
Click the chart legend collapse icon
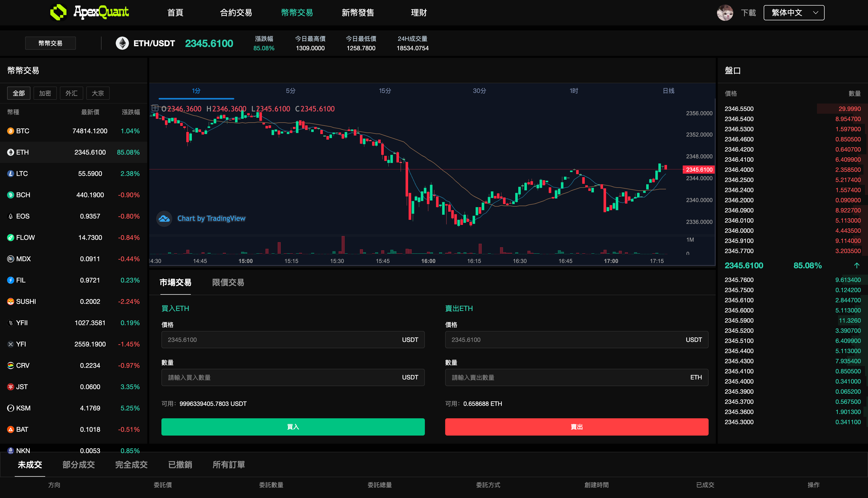[x=155, y=108]
